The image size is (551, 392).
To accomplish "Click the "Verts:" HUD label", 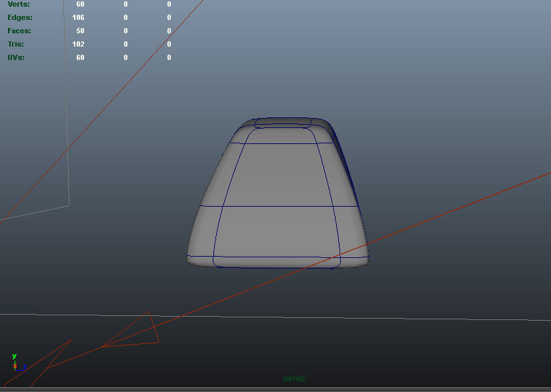I will tap(19, 4).
